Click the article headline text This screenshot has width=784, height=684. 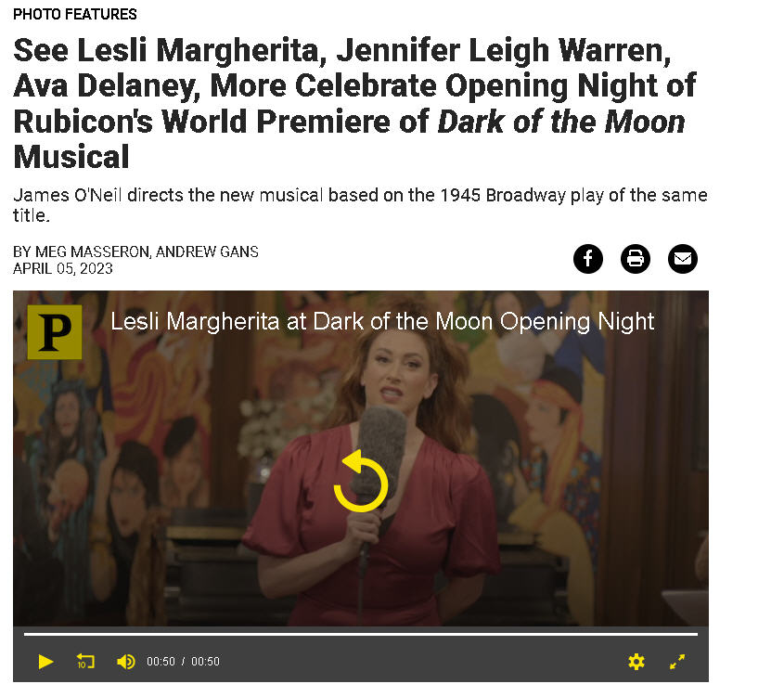point(355,104)
